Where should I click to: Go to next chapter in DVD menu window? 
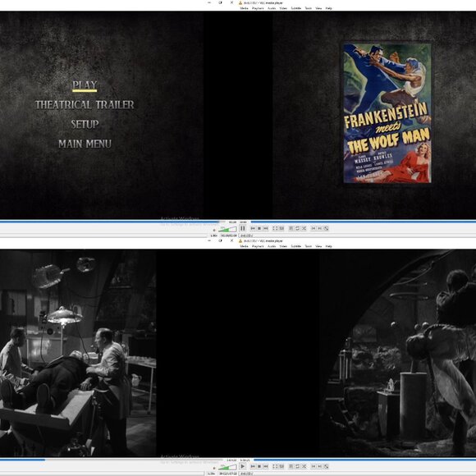(x=320, y=228)
